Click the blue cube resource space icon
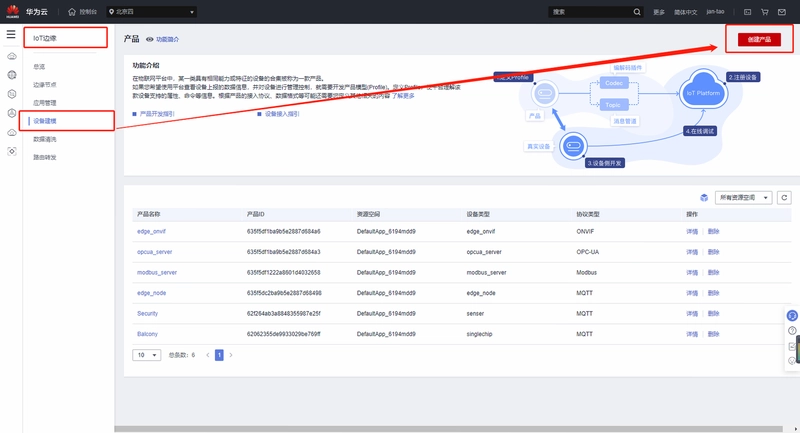Image resolution: width=800 pixels, height=433 pixels. coord(704,198)
